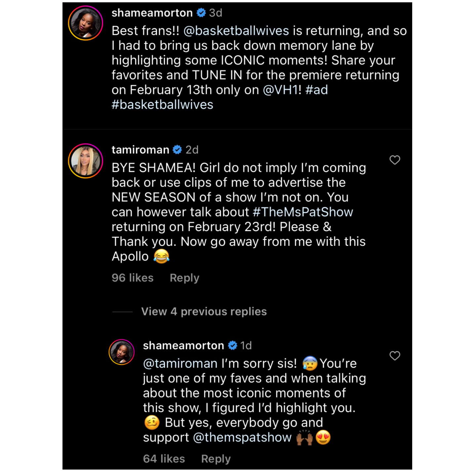Toggle the like heart on shameamorton's reply
The image size is (476, 476).
[395, 356]
